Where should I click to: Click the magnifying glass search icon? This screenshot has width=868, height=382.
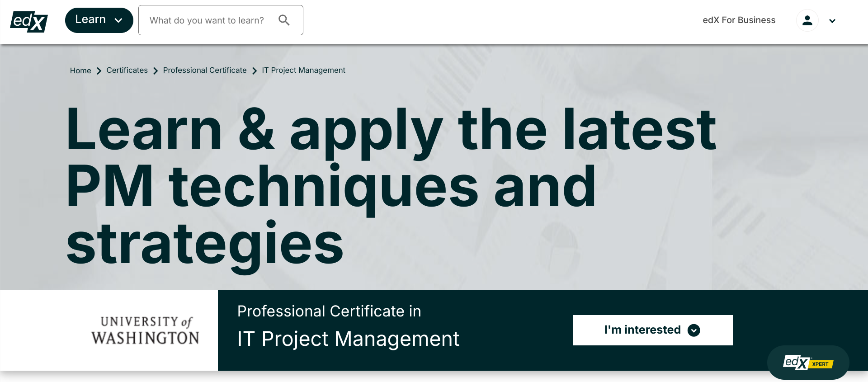point(284,20)
